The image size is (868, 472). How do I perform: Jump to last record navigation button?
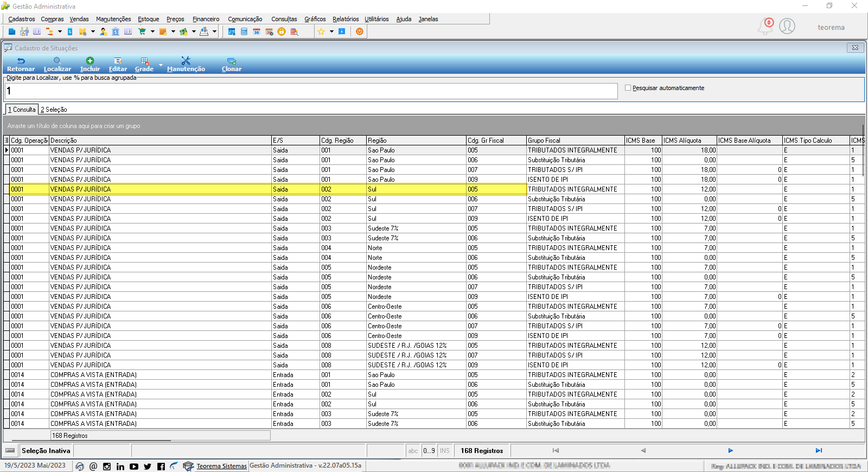click(x=819, y=450)
